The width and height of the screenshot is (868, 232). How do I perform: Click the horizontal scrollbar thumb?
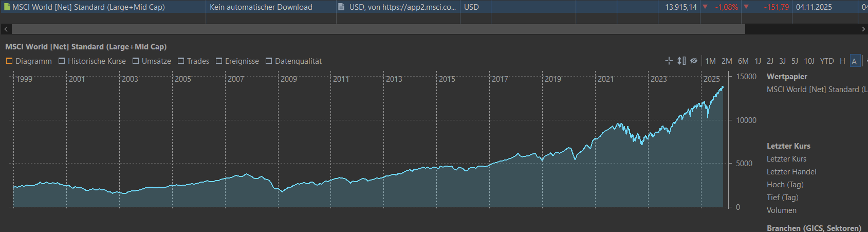(x=378, y=29)
